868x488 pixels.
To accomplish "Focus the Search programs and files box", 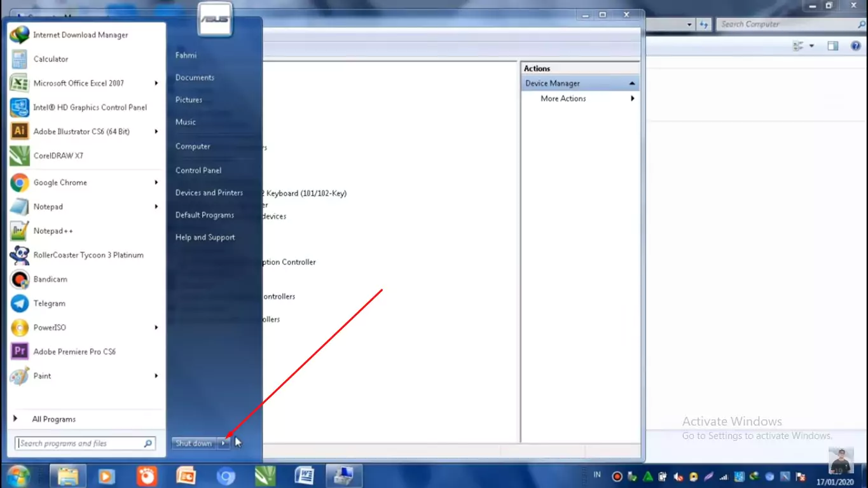I will pyautogui.click(x=85, y=443).
